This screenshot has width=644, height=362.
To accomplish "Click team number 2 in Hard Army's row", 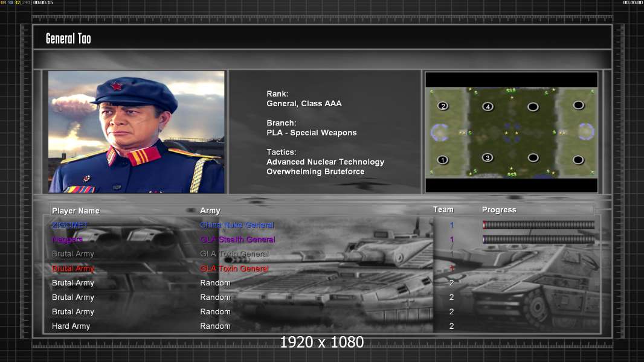I will pyautogui.click(x=452, y=326).
